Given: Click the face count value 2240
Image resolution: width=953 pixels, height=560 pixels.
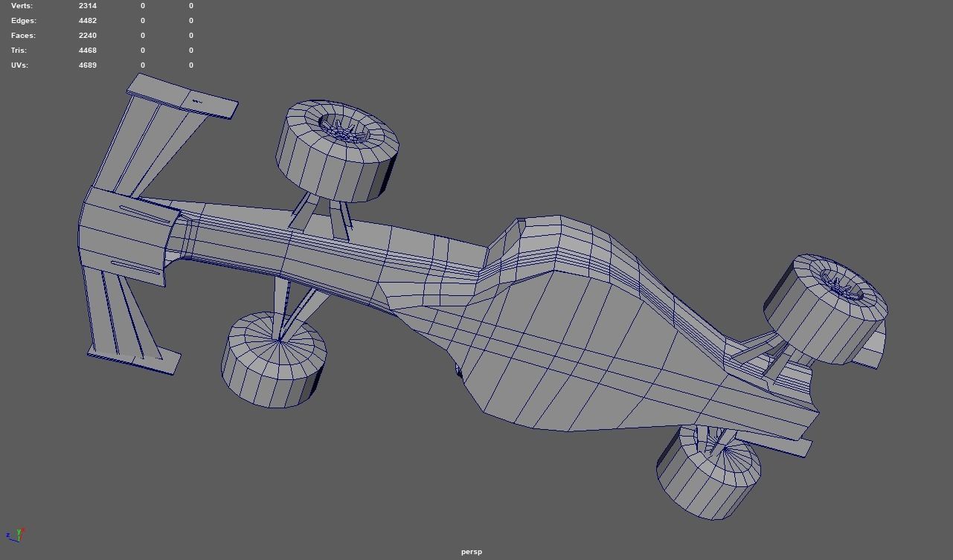Looking at the screenshot, I should [88, 36].
